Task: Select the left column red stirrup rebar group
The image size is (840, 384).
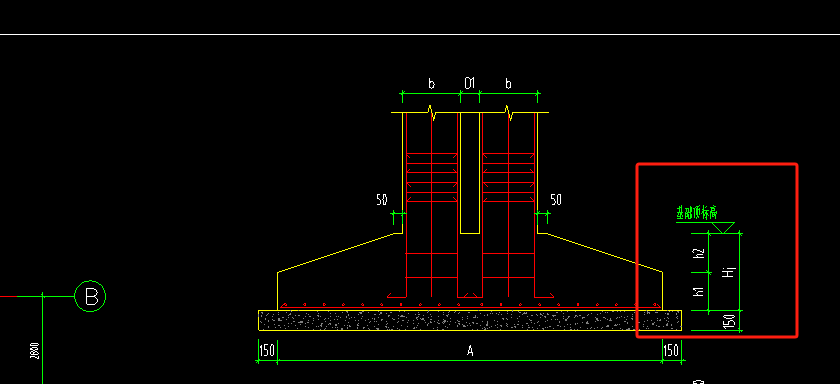Action: point(432,177)
